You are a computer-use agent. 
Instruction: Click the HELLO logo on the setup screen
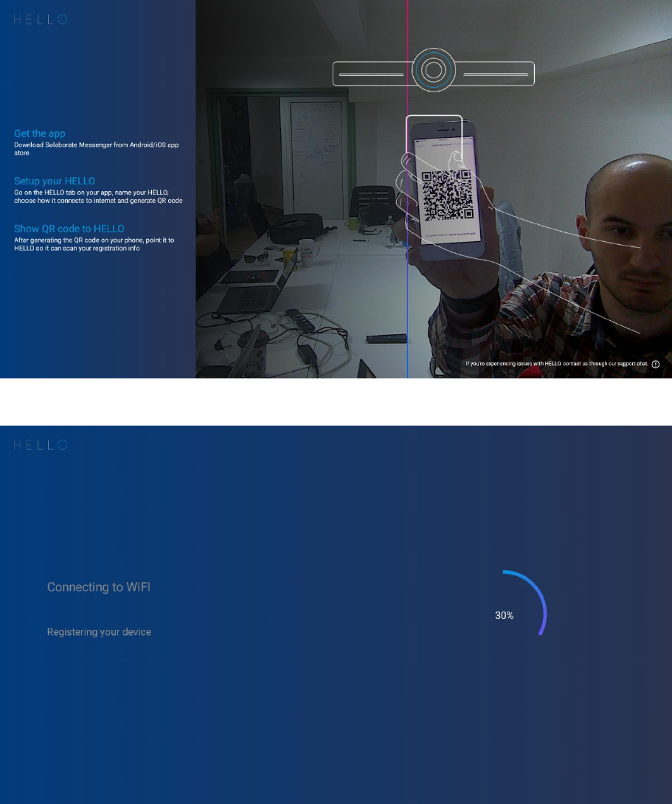coord(41,19)
